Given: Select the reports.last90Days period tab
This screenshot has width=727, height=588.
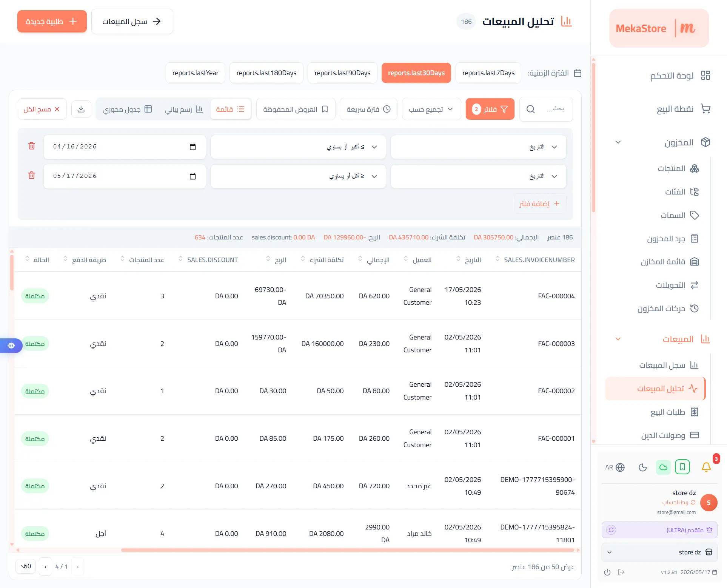Looking at the screenshot, I should point(342,73).
